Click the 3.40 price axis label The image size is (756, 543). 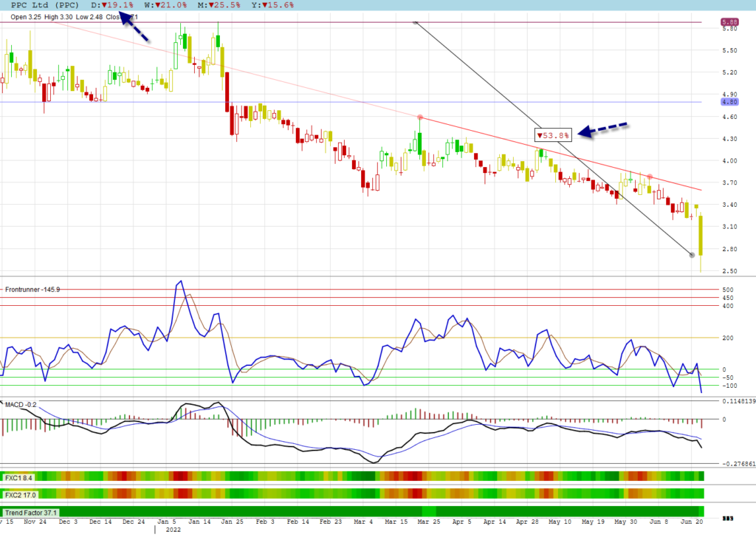click(729, 205)
